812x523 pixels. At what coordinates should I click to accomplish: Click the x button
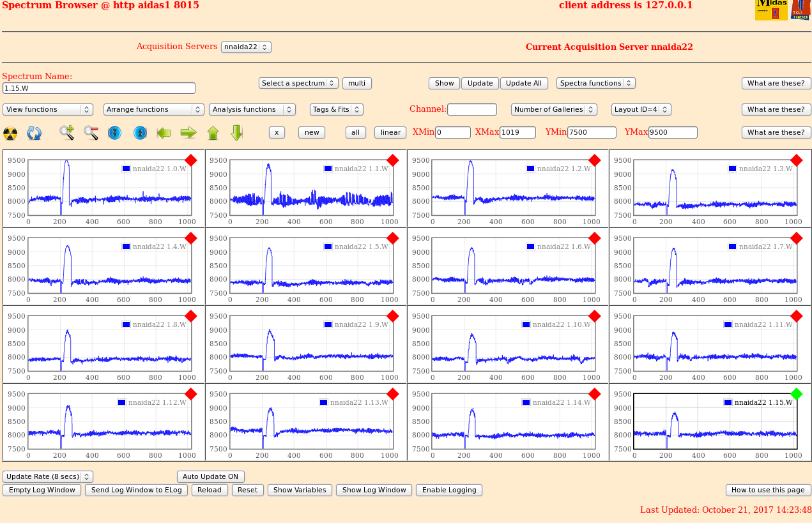coord(276,132)
